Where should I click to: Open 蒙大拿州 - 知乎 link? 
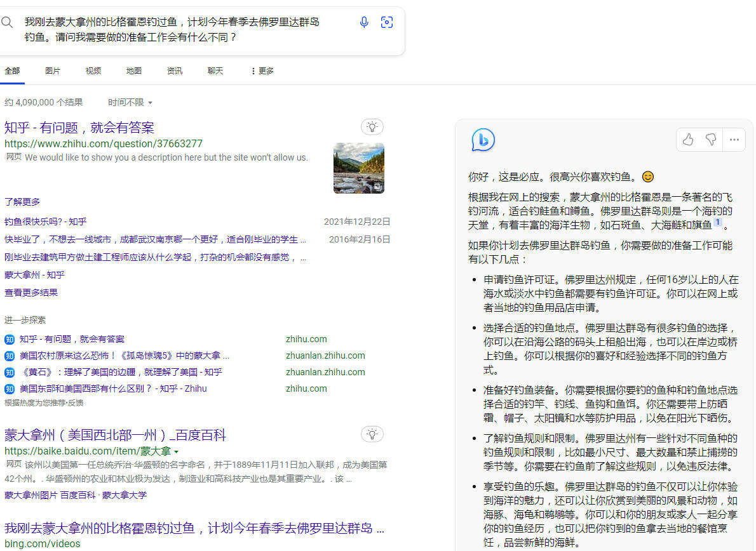[x=34, y=275]
